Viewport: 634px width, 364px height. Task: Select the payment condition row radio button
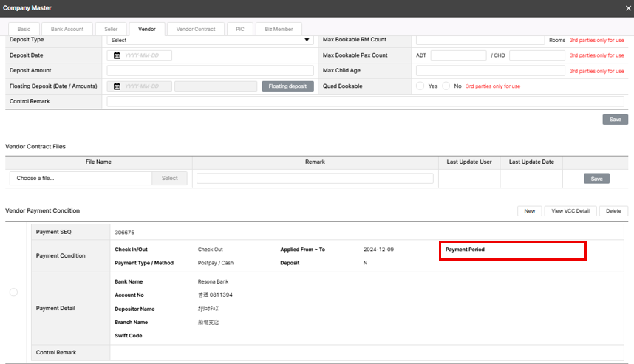click(x=13, y=292)
